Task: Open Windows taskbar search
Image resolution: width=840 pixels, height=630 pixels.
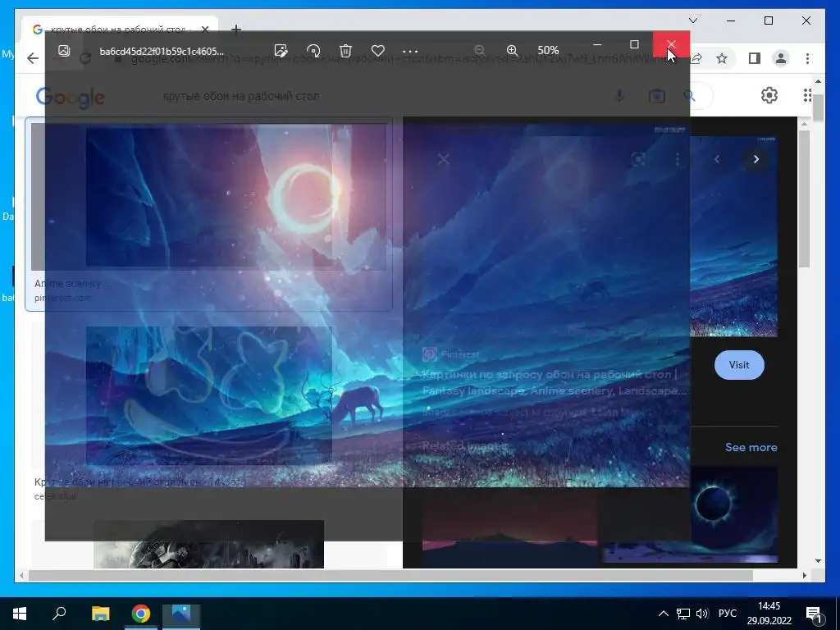Action: [x=58, y=614]
